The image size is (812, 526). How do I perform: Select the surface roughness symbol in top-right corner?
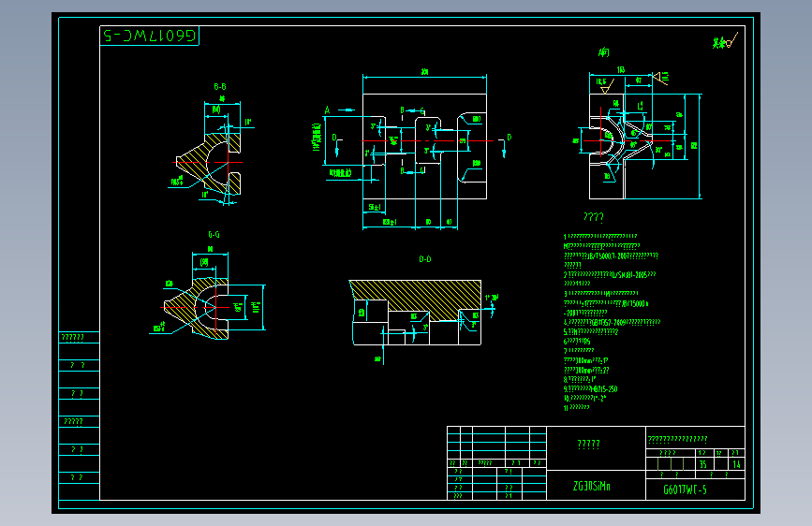tap(725, 41)
